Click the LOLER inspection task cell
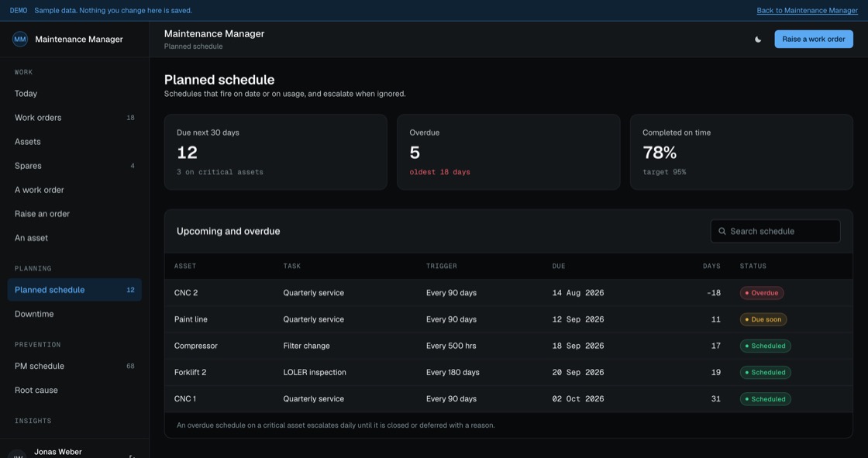 [315, 373]
